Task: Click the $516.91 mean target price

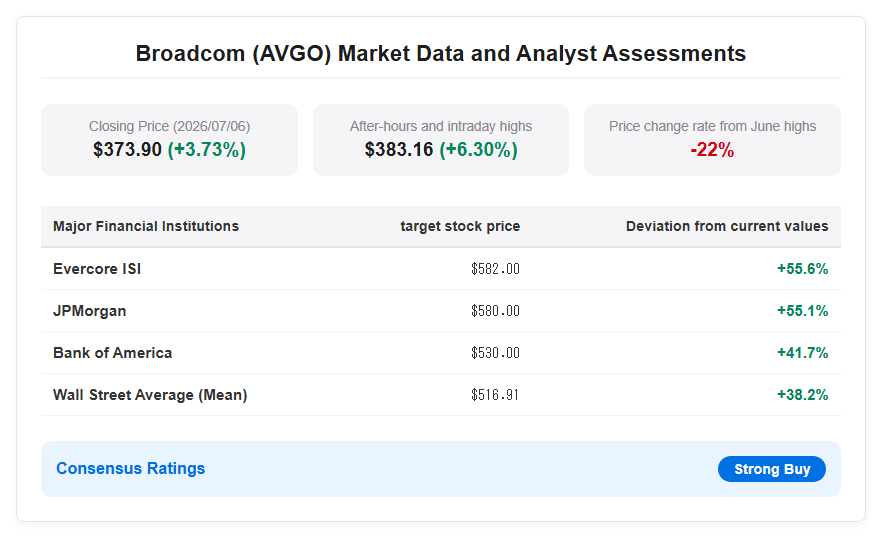Action: tap(495, 395)
